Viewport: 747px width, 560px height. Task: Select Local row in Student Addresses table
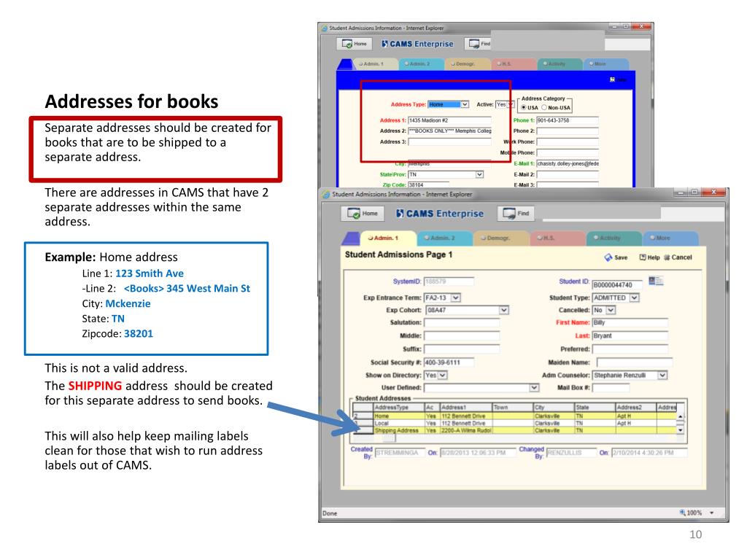(x=514, y=423)
